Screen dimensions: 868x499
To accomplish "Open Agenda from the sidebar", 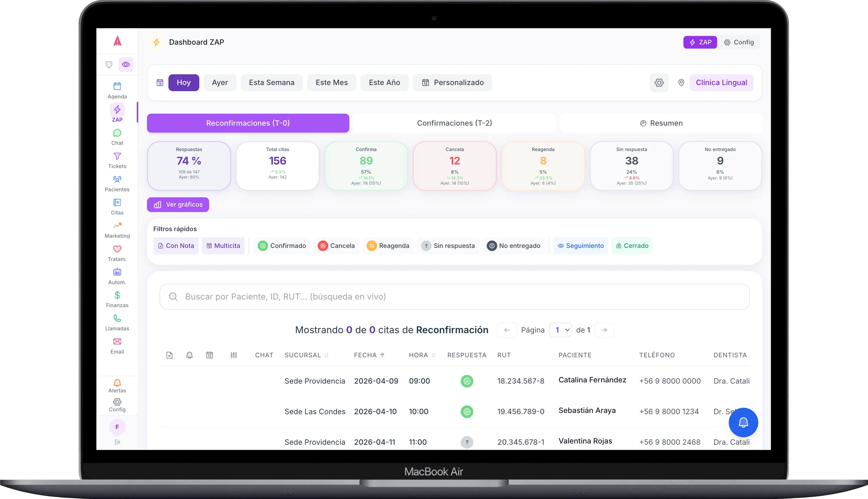I will coord(117,90).
